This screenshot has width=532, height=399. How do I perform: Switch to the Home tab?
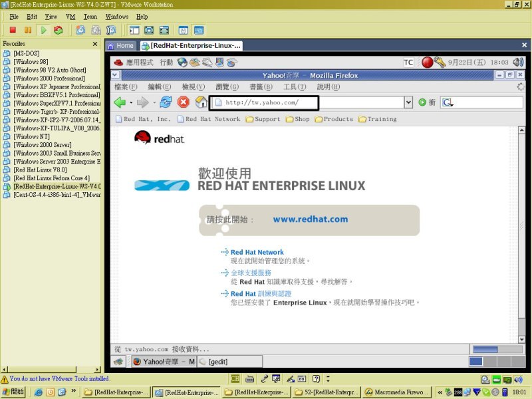(121, 46)
